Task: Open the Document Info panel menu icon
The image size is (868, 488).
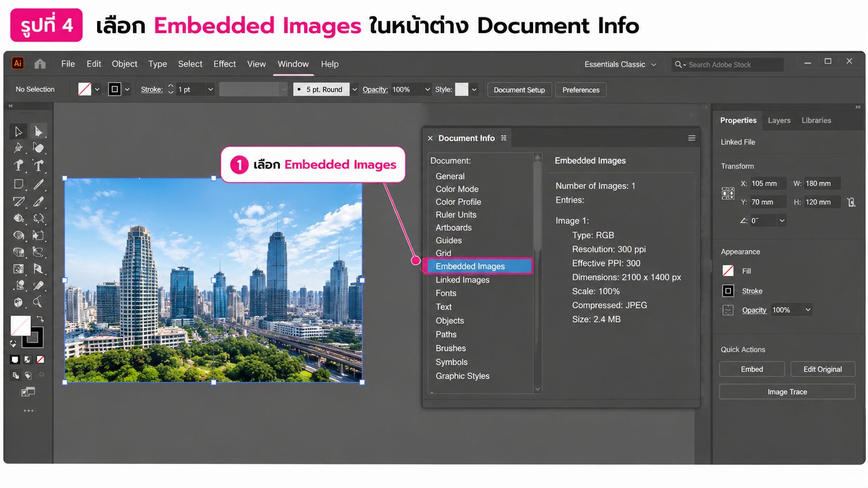Action: click(691, 138)
